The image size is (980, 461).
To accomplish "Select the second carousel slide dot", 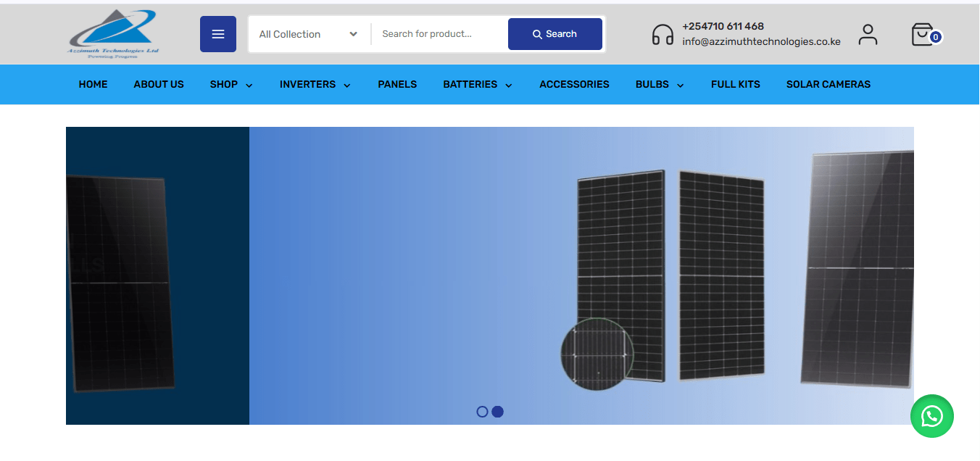I will pos(497,412).
